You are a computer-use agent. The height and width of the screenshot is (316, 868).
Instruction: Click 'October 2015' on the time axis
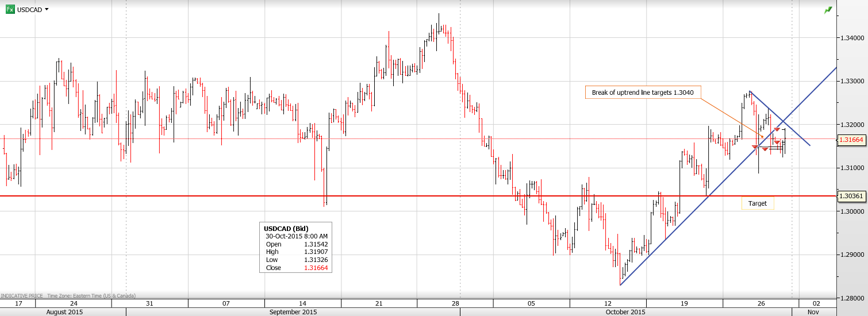point(625,312)
